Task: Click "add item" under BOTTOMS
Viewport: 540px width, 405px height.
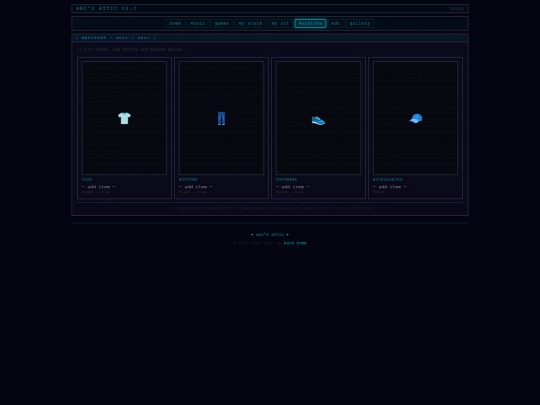Action: 196,187
